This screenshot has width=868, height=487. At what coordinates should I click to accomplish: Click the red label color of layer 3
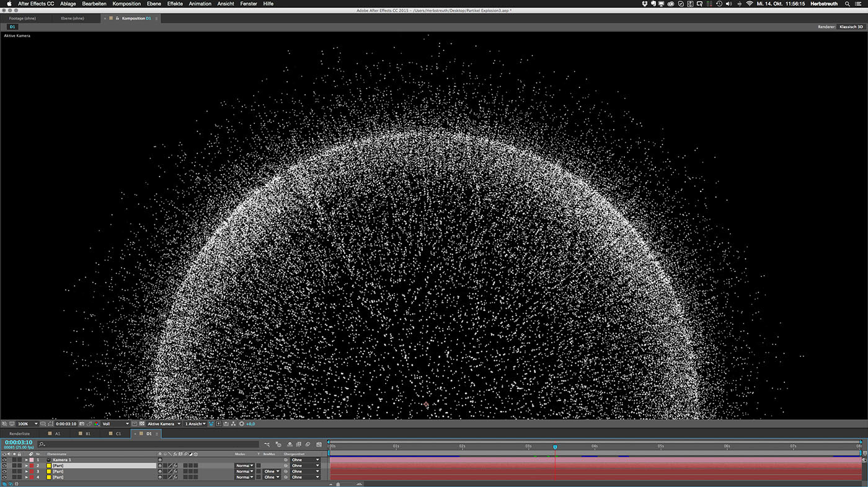coord(32,472)
